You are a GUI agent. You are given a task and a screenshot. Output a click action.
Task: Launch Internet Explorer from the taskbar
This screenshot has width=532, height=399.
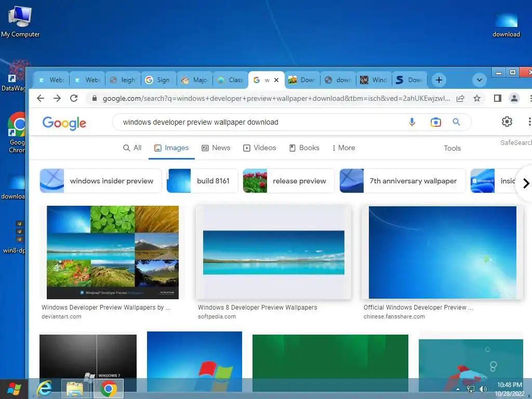click(x=45, y=389)
